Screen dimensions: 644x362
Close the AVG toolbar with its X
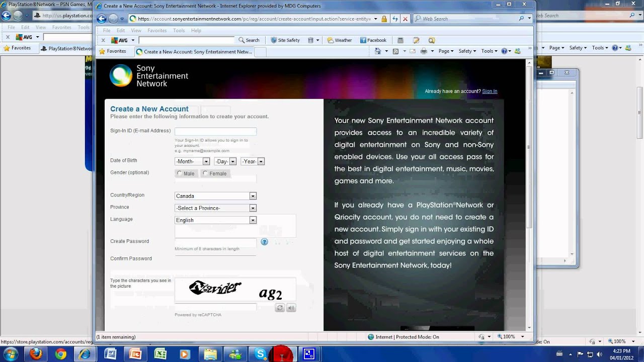click(x=103, y=40)
